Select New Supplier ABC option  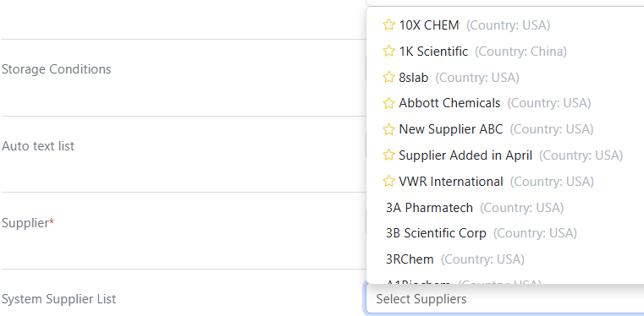[505, 129]
